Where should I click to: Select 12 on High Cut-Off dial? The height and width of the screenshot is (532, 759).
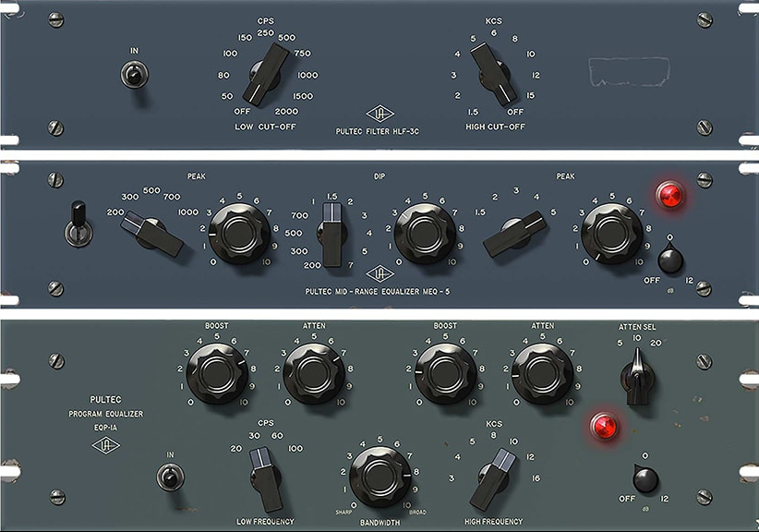(x=536, y=75)
